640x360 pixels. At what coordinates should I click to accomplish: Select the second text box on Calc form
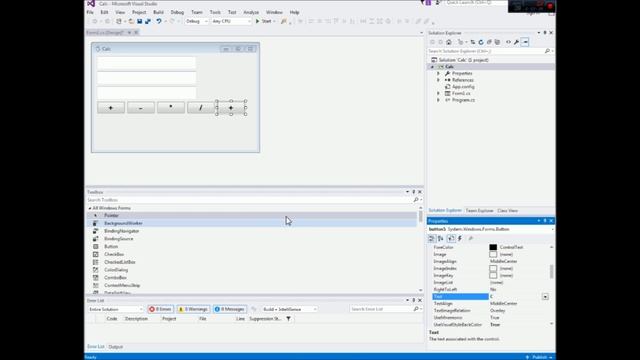[x=147, y=78]
